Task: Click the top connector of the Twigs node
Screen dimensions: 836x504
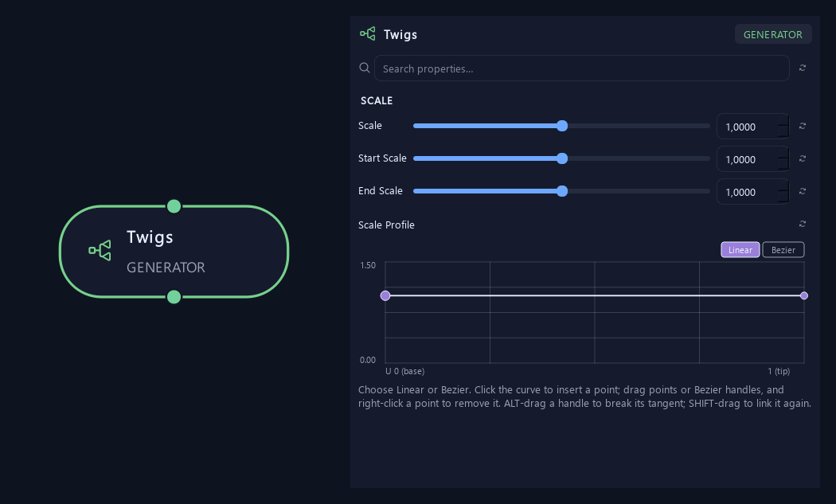Action: 174,206
